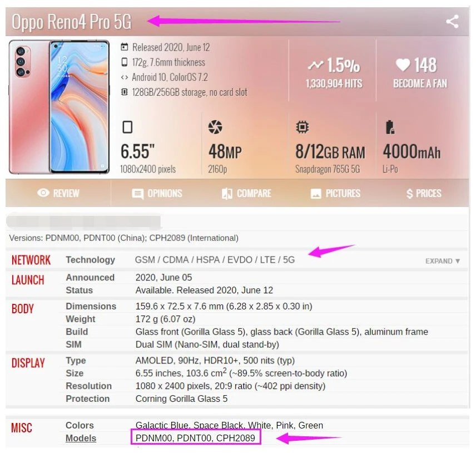Click the display Type spec label
This screenshot has width=476, height=453.
[x=76, y=361]
